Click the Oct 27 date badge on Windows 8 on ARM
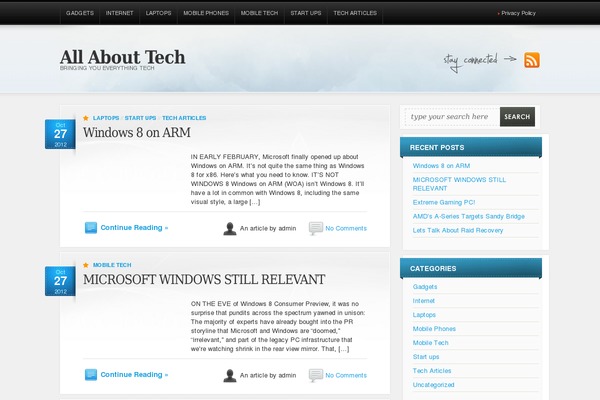Image resolution: width=600 pixels, height=400 pixels. (x=60, y=134)
